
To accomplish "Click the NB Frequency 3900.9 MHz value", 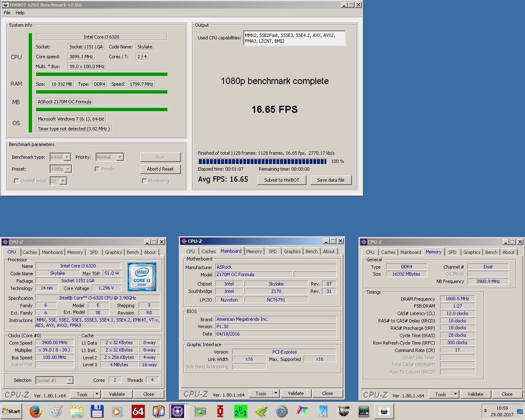I will tap(488, 281).
